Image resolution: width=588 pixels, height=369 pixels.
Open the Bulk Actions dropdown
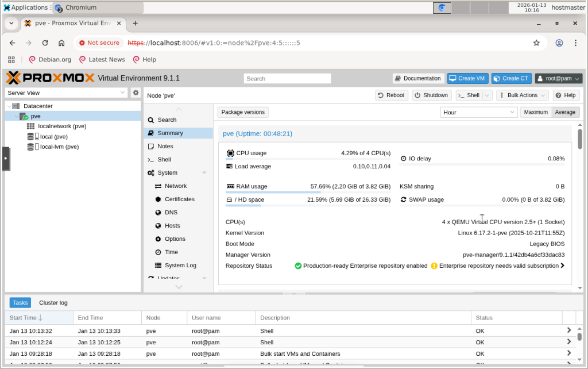(522, 95)
